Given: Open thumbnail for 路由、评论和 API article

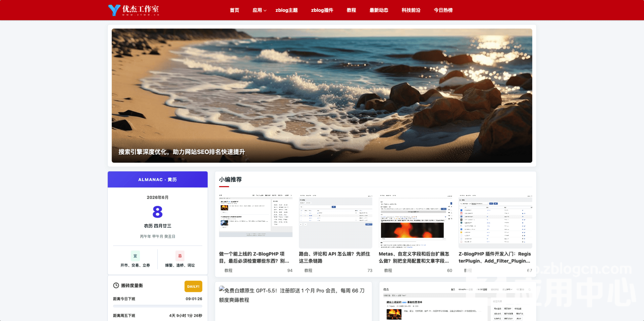Looking at the screenshot, I should coord(335,221).
